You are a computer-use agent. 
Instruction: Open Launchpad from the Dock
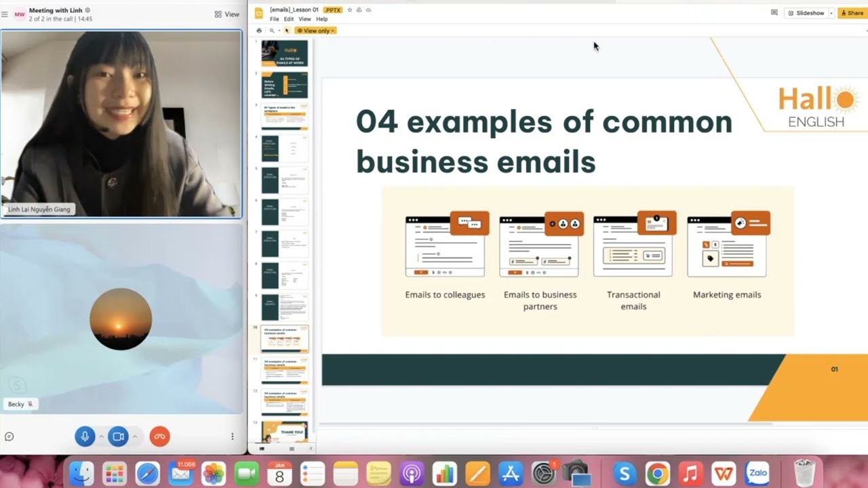(114, 474)
